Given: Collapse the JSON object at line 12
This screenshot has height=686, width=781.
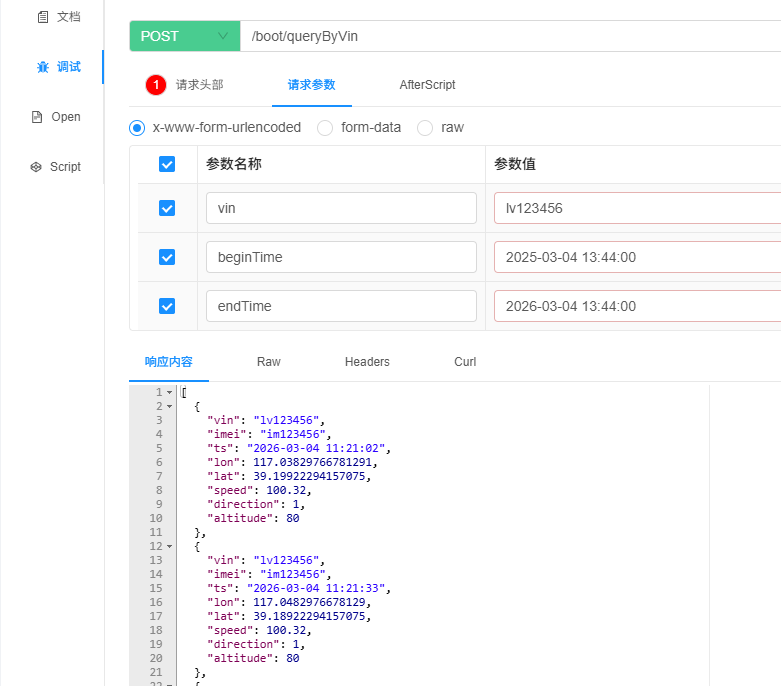Looking at the screenshot, I should (x=170, y=546).
